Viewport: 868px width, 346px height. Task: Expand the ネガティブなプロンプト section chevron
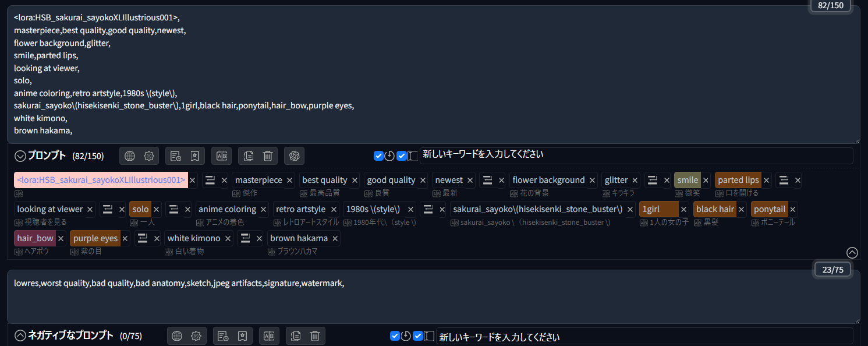(x=20, y=336)
